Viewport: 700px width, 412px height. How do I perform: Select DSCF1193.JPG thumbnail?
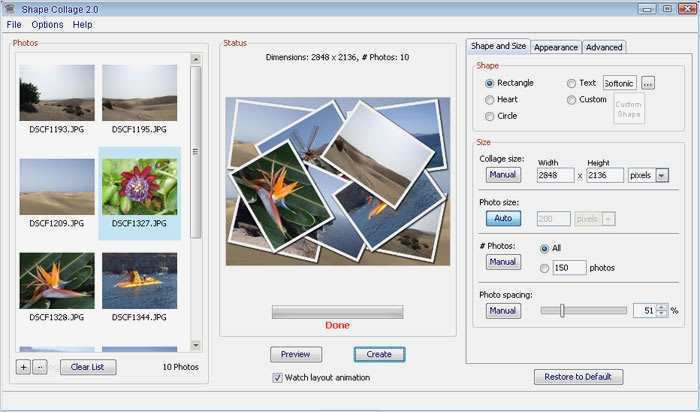[x=57, y=93]
